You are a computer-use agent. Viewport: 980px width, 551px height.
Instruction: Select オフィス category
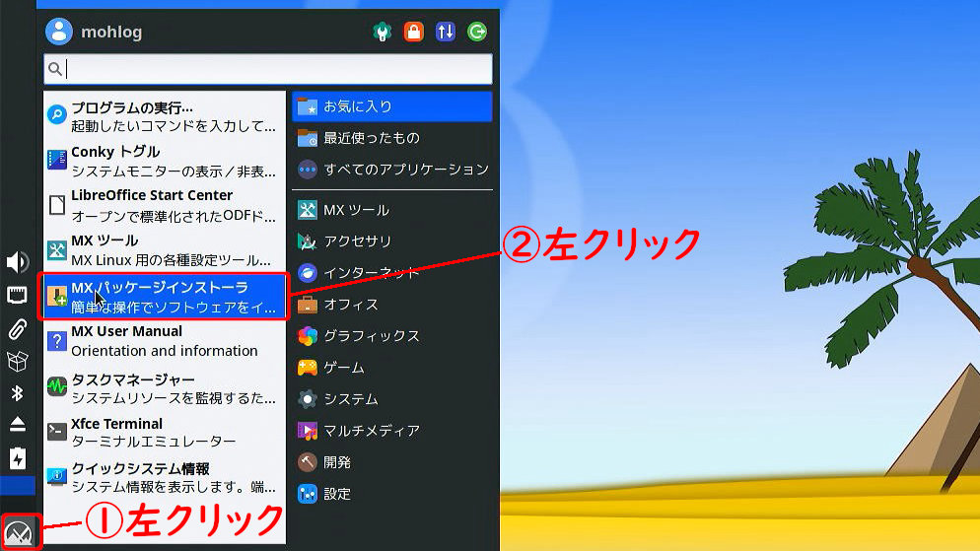pos(392,305)
